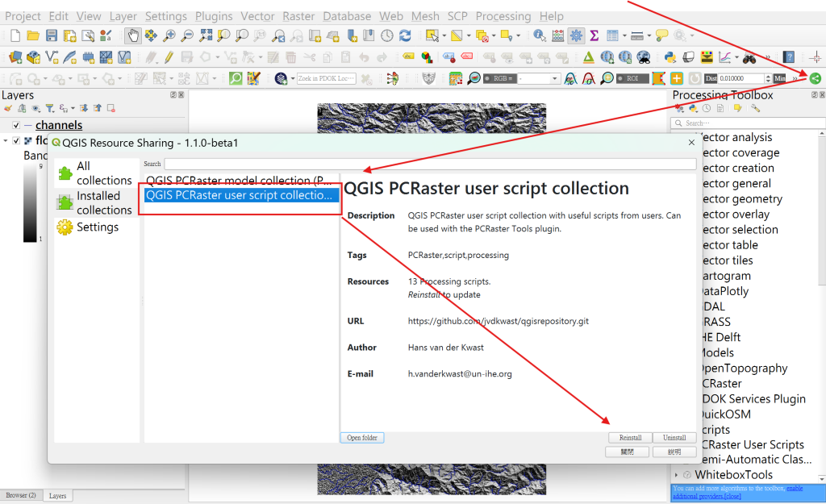Open the Resource Sharing green share icon

click(x=815, y=78)
